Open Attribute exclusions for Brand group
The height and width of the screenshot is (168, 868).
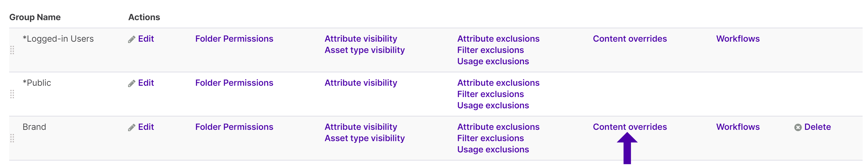click(x=498, y=127)
